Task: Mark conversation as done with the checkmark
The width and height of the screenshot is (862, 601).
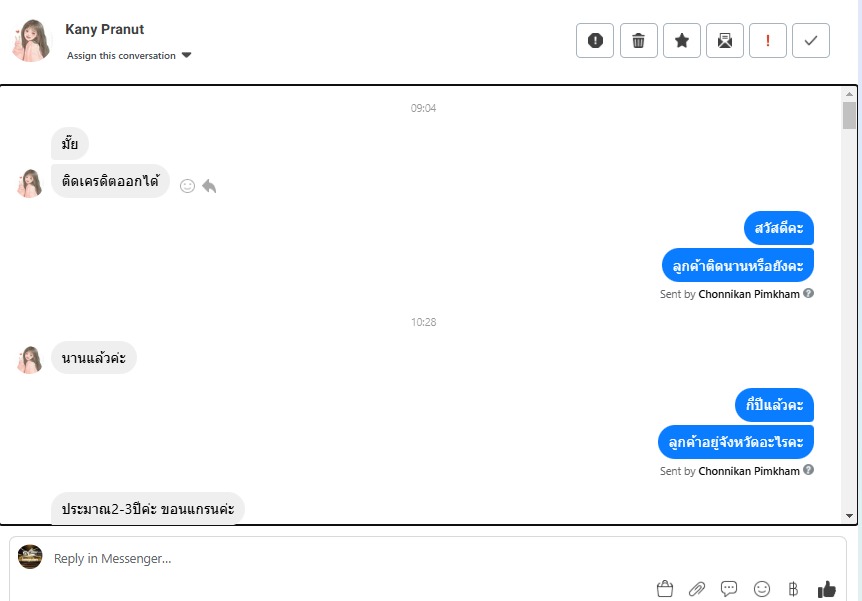Action: coord(811,41)
